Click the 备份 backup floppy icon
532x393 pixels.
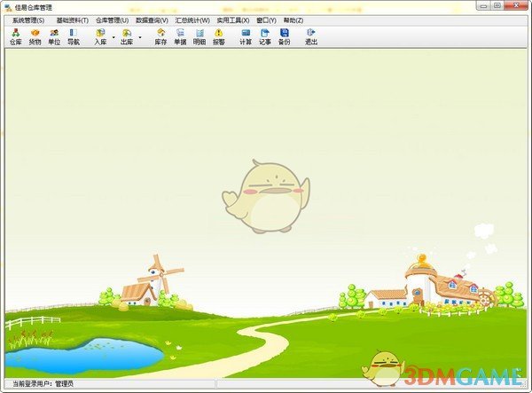point(285,37)
